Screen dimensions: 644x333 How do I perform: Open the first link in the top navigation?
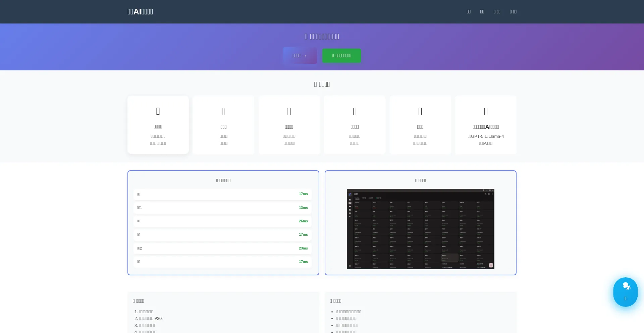tap(469, 12)
